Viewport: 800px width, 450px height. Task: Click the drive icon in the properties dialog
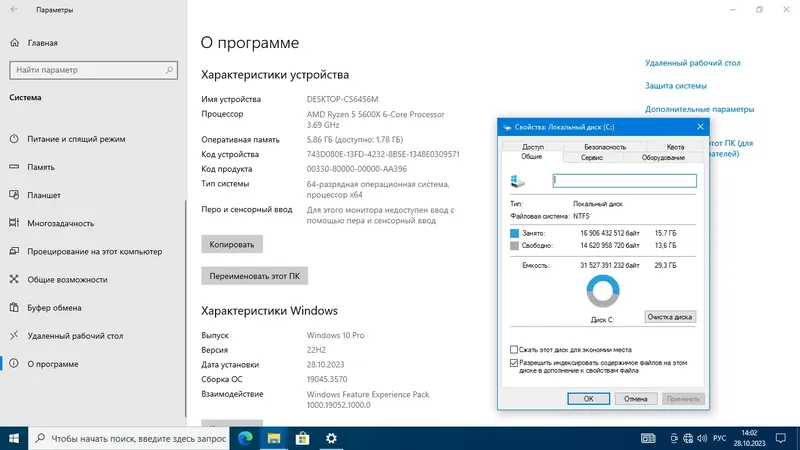point(518,181)
